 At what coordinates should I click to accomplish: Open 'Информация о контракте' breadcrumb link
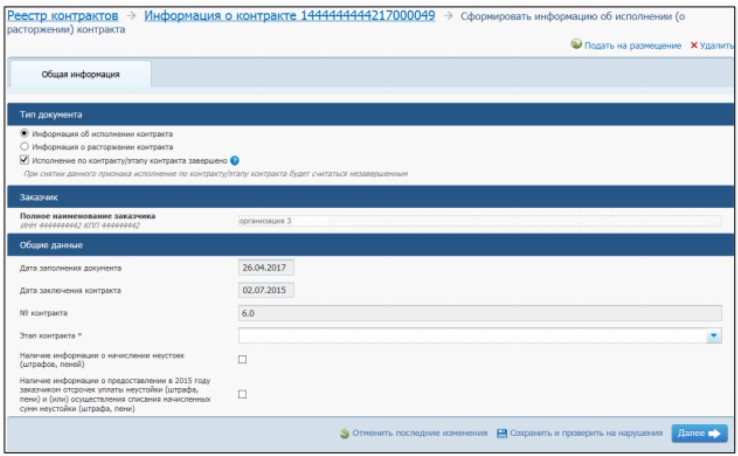[x=289, y=17]
